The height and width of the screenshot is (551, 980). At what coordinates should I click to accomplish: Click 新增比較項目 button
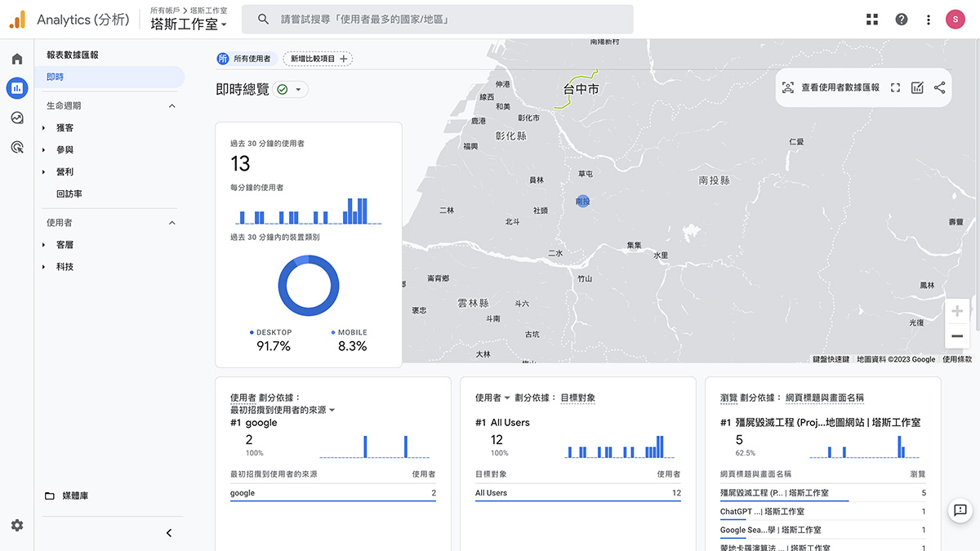(x=318, y=59)
